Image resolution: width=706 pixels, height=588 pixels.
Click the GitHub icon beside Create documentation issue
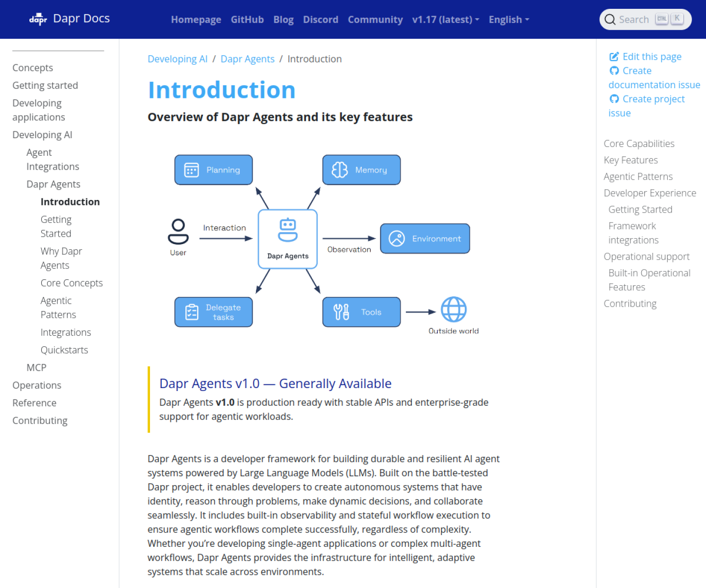tap(614, 71)
